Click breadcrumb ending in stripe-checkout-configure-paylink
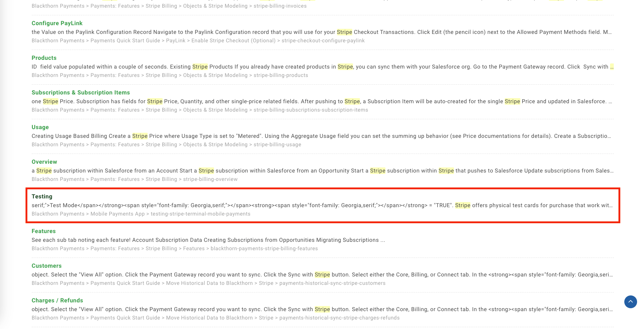 (198, 40)
